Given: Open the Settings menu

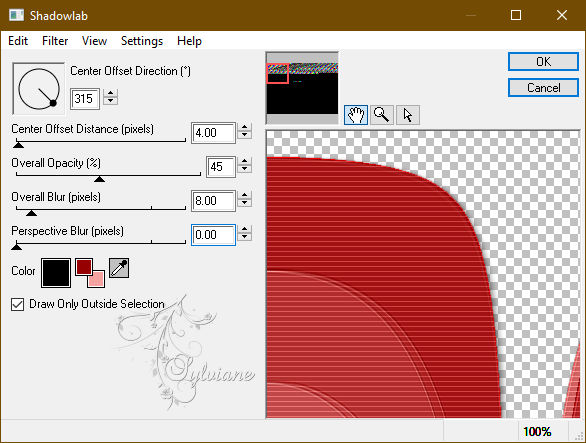Looking at the screenshot, I should point(142,41).
